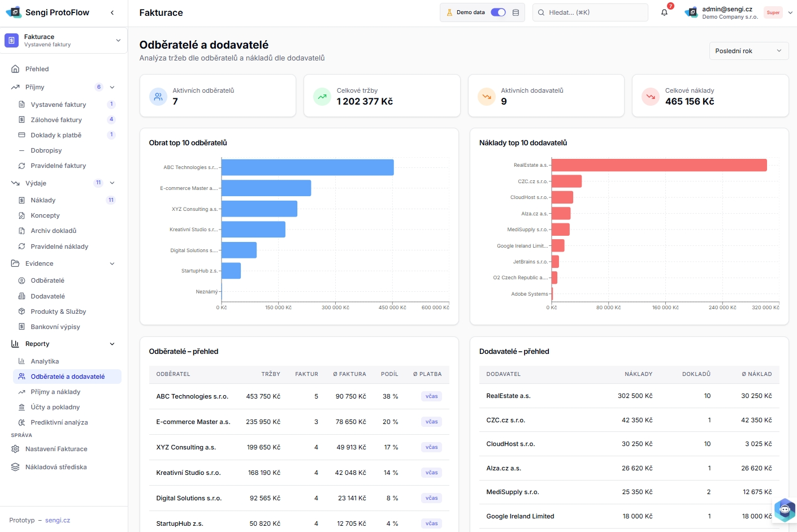
Task: Follow the sengi.cz footer link
Action: coord(58,520)
